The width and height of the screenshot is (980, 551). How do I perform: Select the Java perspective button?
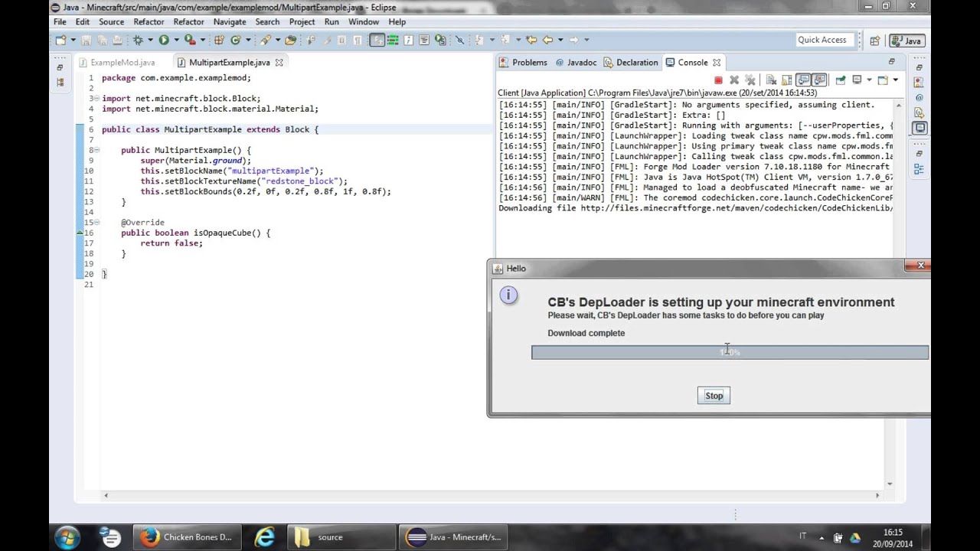pyautogui.click(x=906, y=41)
